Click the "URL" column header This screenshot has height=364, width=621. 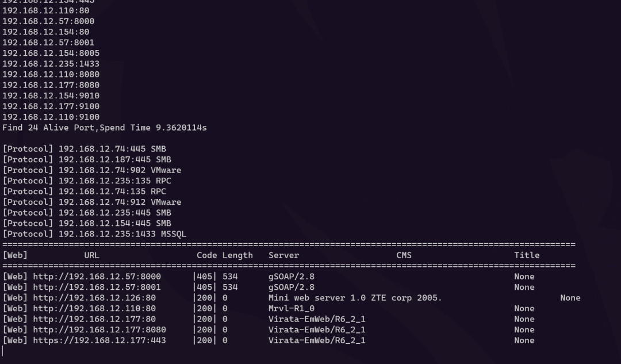[91, 255]
